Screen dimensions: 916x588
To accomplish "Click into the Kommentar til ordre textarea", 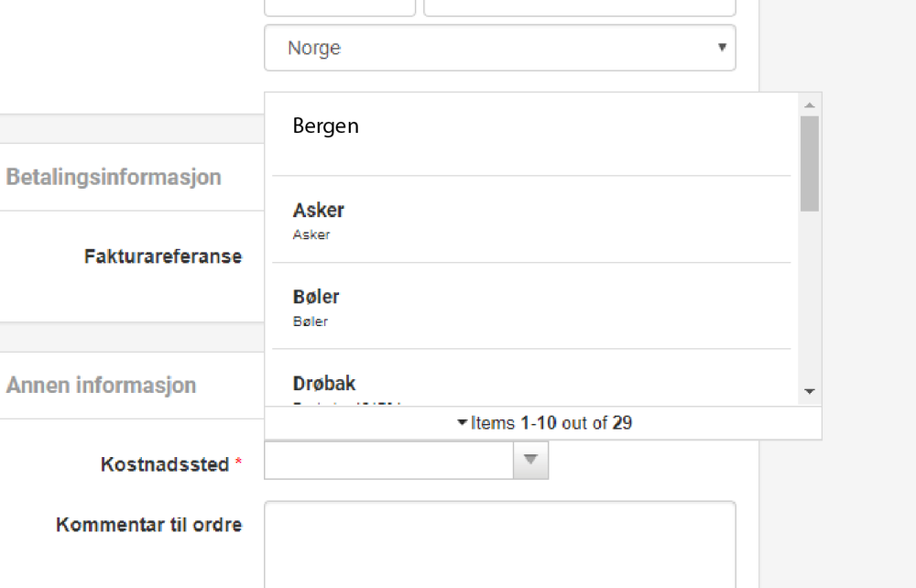I will 499,544.
